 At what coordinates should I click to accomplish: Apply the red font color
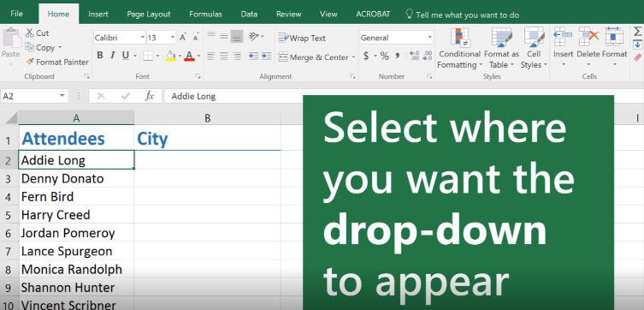coord(189,56)
